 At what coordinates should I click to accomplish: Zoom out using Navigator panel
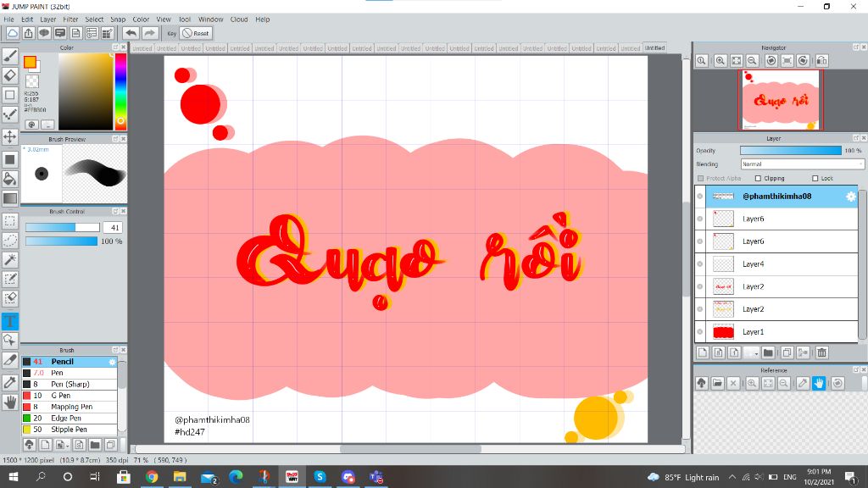point(752,60)
